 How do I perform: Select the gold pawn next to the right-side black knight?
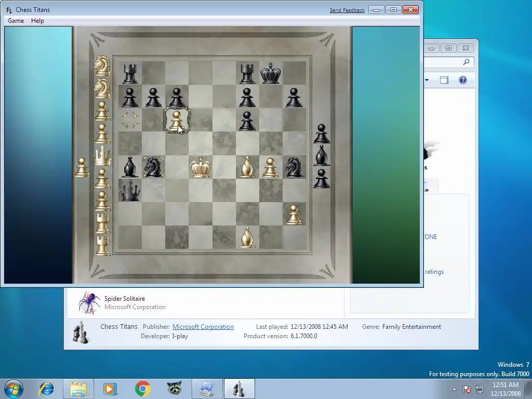(x=270, y=168)
